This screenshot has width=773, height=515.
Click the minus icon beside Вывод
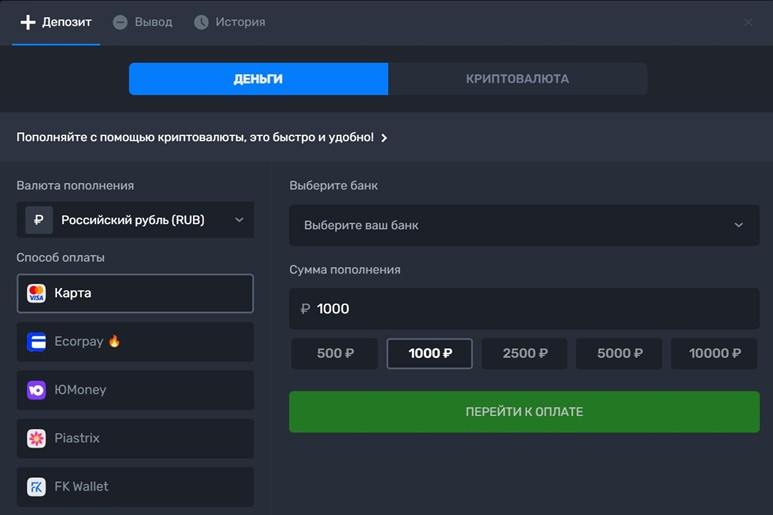pos(120,22)
